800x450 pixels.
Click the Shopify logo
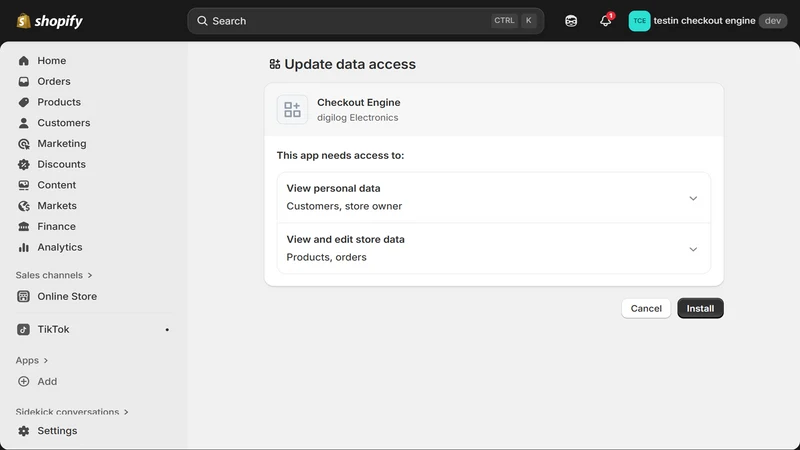point(49,21)
